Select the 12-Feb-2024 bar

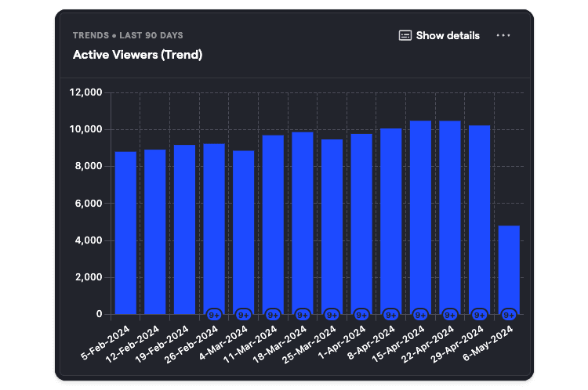click(x=155, y=232)
